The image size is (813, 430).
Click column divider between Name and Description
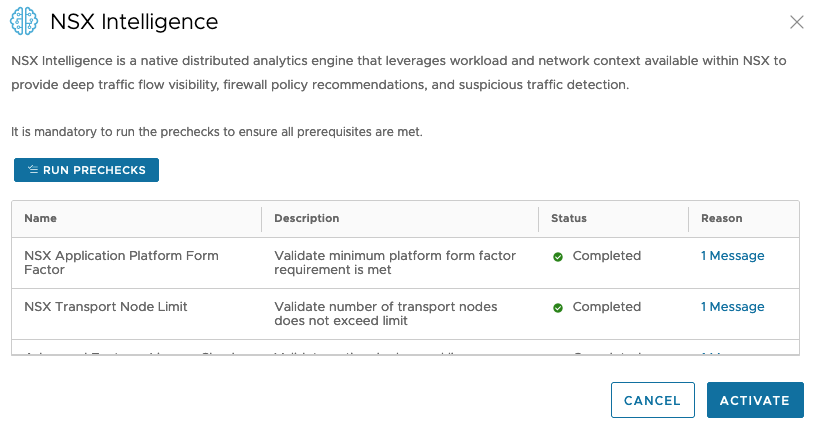click(x=262, y=218)
